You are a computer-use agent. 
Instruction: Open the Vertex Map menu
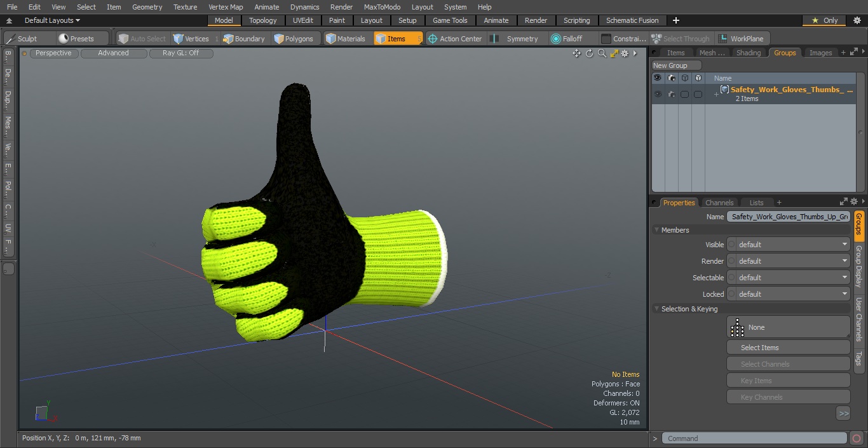click(226, 7)
